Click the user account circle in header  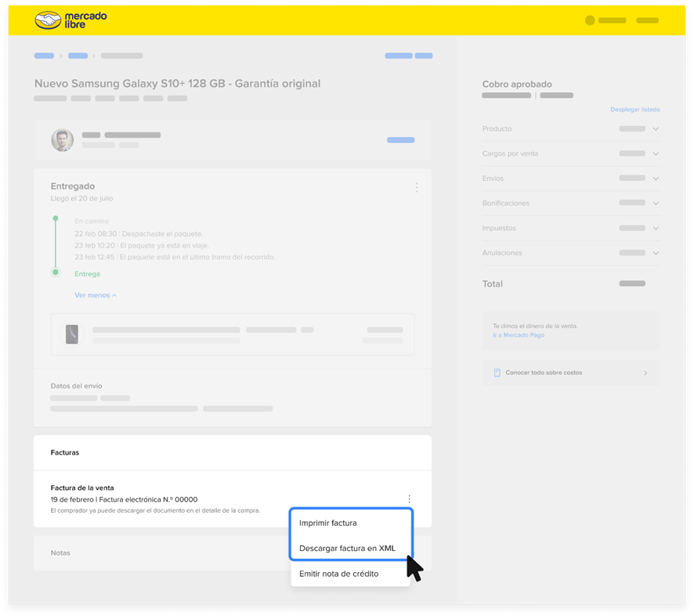[x=590, y=20]
